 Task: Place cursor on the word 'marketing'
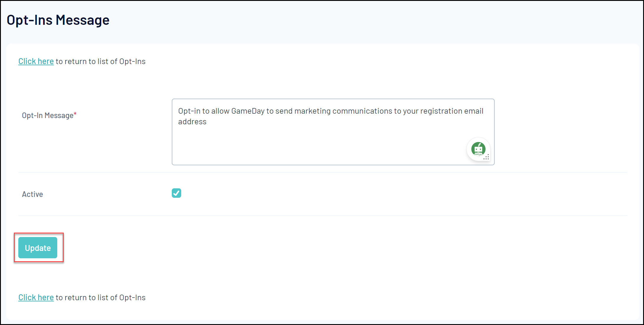coord(312,111)
